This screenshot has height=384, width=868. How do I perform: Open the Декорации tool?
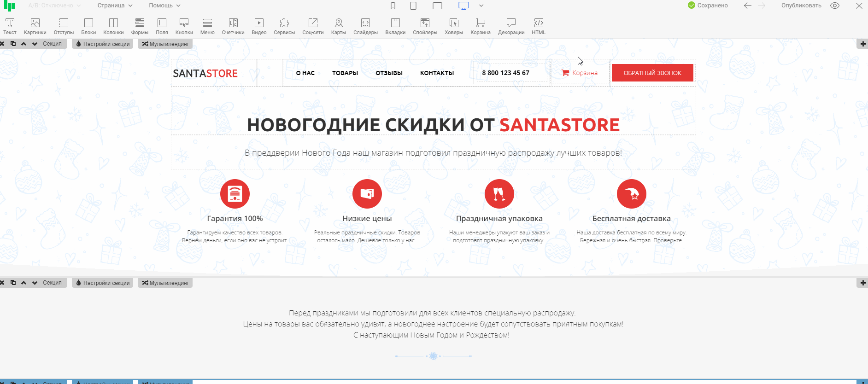pos(511,26)
